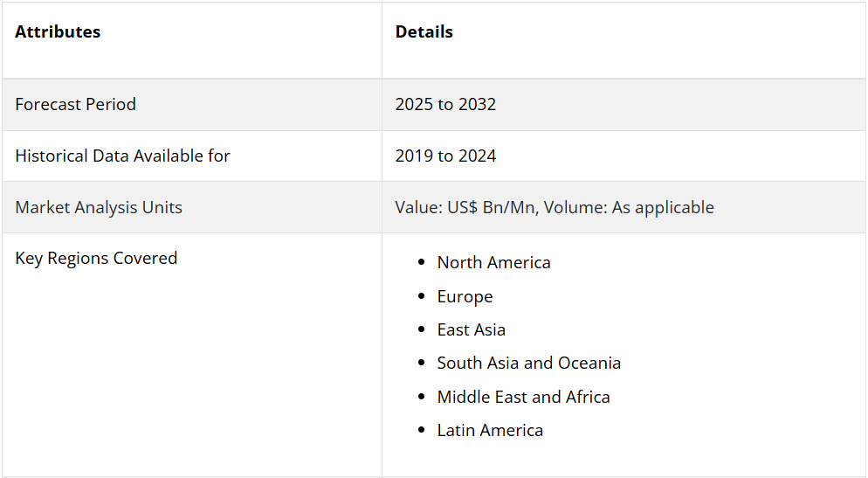Click the bullet point before East Asia
Viewport: 868px width, 478px height.
pyautogui.click(x=423, y=330)
